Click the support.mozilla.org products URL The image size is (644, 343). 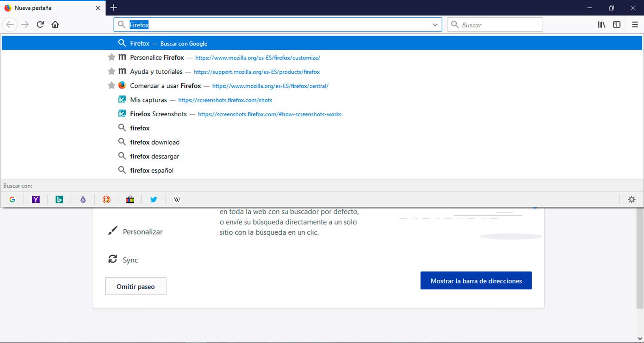pos(257,72)
